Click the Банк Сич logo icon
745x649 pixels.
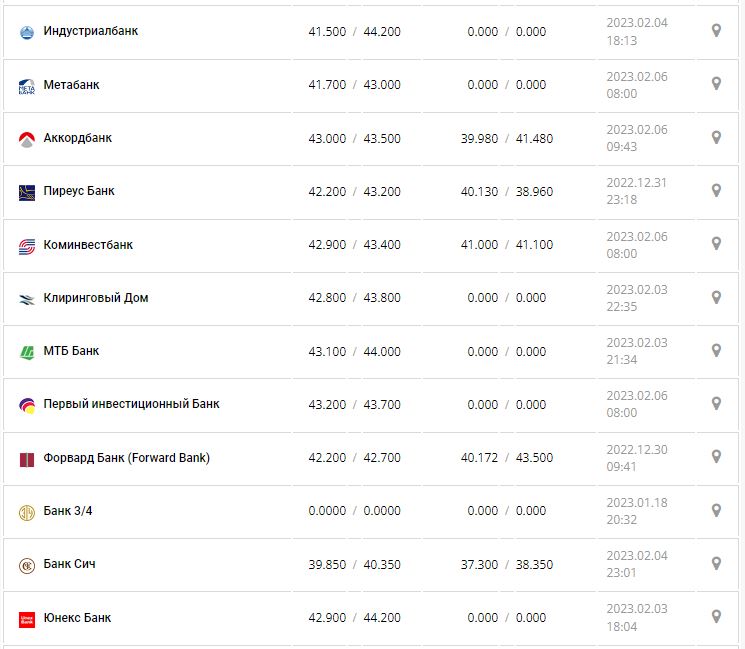pyautogui.click(x=27, y=565)
